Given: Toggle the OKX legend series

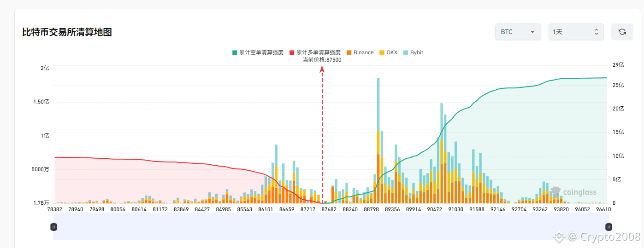Looking at the screenshot, I should pyautogui.click(x=388, y=52).
